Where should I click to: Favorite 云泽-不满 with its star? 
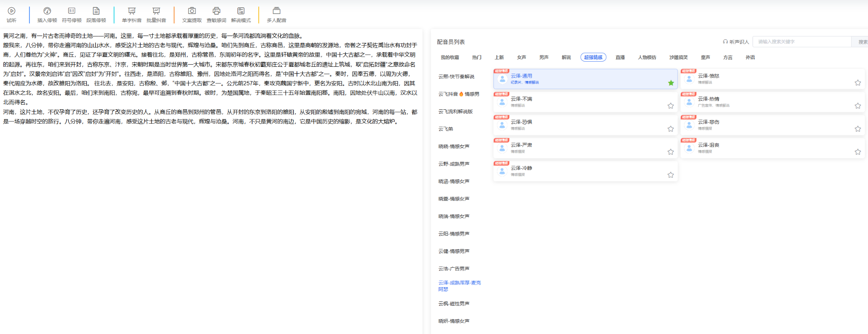pos(671,106)
